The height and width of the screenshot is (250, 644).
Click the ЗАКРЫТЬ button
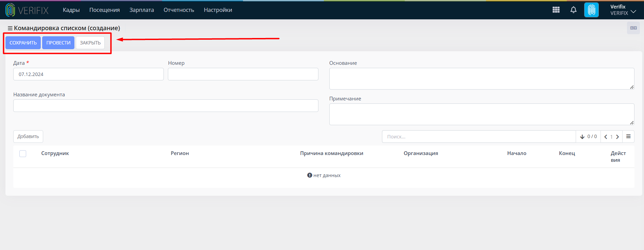(x=90, y=43)
